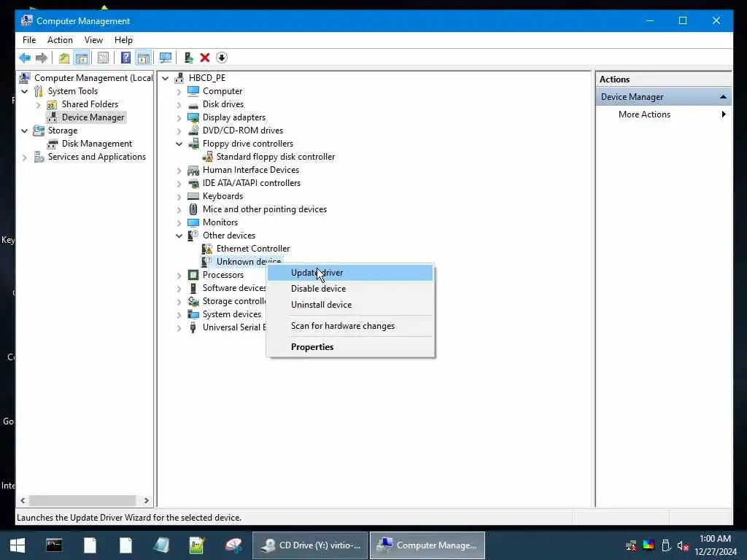This screenshot has width=747, height=560.
Task: Select Disk Management under Storage
Action: point(97,144)
